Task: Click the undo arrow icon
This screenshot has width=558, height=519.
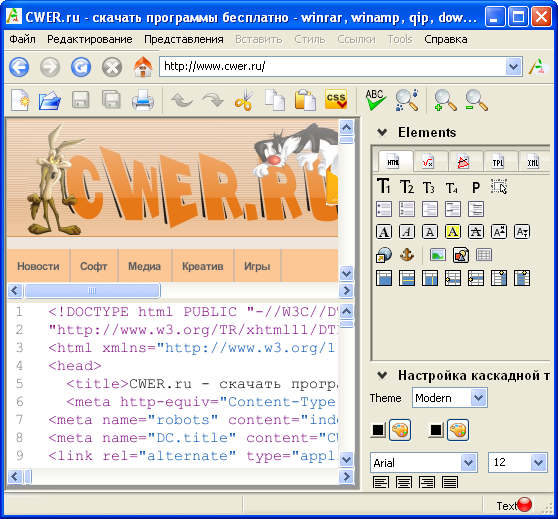Action: click(x=182, y=100)
